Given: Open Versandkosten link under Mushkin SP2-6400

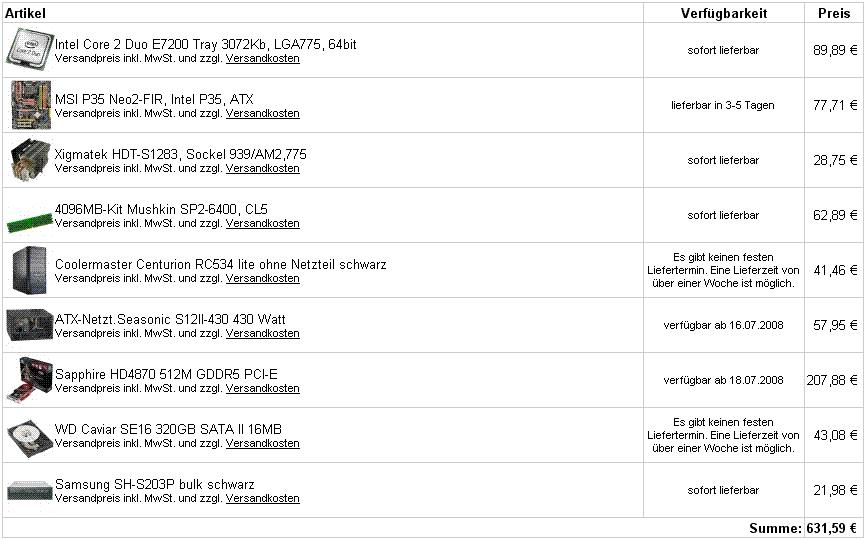Looking at the screenshot, I should (x=263, y=223).
